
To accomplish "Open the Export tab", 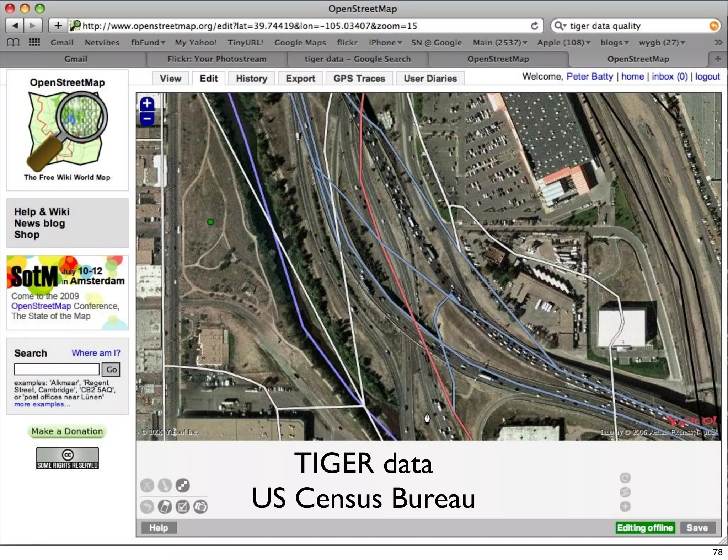I will tap(300, 79).
